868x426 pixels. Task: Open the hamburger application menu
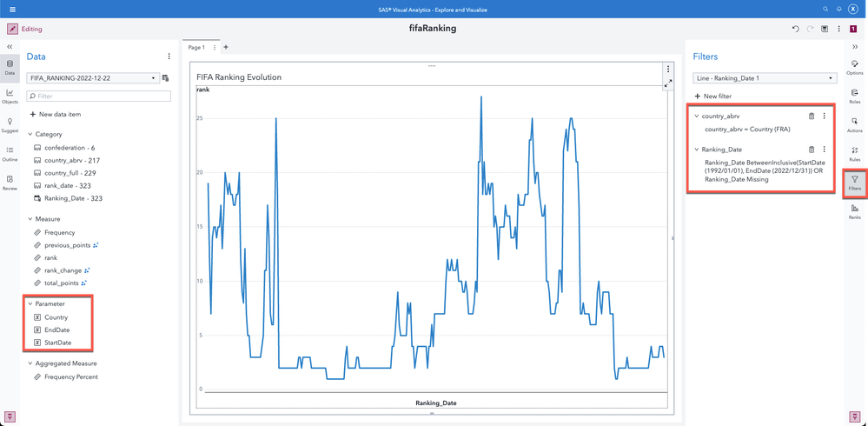(13, 10)
